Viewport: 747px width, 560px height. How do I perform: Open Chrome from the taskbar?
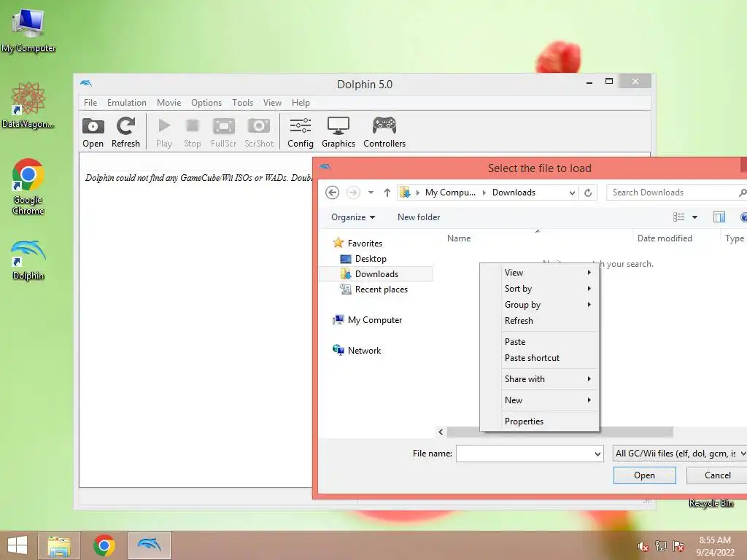click(x=104, y=545)
